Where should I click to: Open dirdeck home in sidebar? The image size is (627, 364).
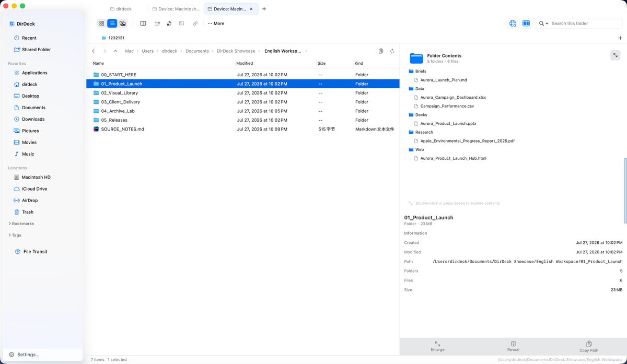[x=29, y=85]
